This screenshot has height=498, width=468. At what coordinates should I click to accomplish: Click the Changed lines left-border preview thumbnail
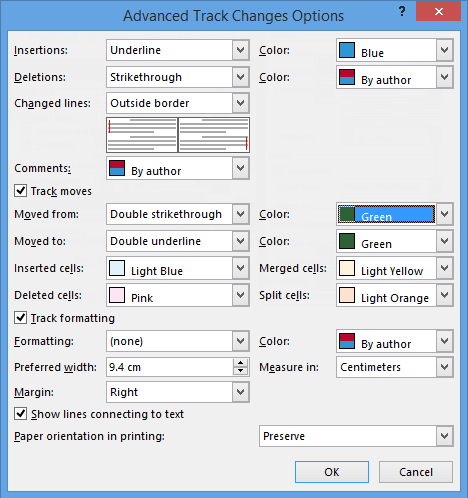pos(142,135)
